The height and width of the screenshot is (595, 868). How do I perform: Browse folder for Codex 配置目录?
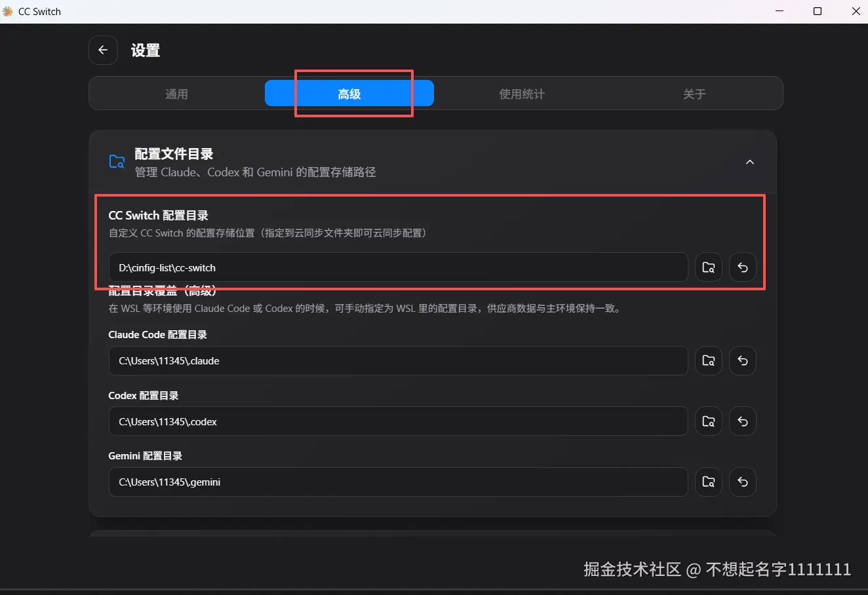click(x=709, y=421)
